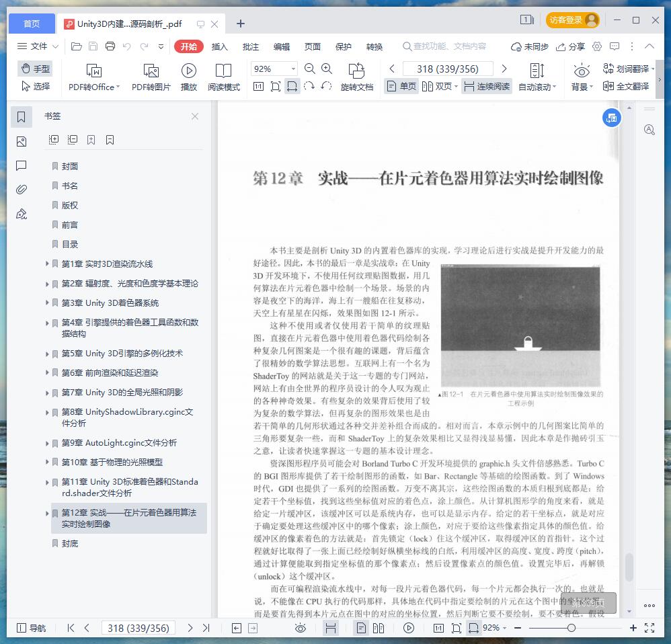The width and height of the screenshot is (671, 644).
Task: Click the 查找功能、文档内容 search box
Action: pyautogui.click(x=444, y=46)
